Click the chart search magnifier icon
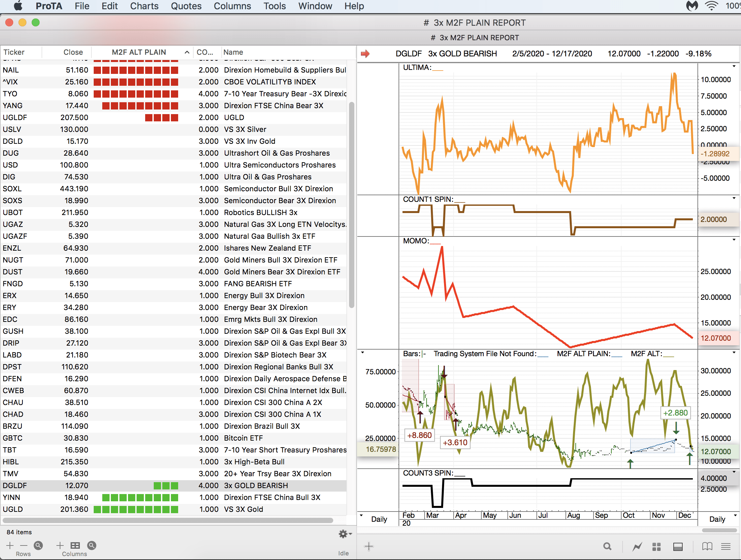Screen dimensions: 741x560 [607, 546]
